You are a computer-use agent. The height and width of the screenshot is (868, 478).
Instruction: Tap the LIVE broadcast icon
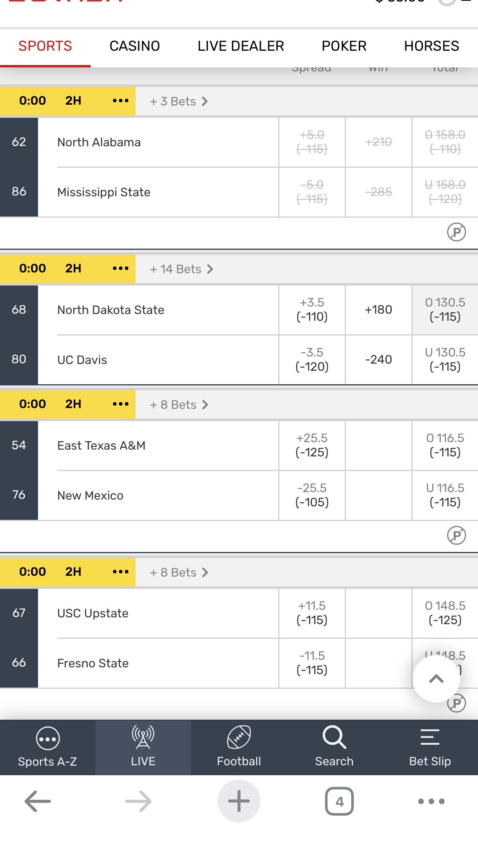tap(143, 737)
